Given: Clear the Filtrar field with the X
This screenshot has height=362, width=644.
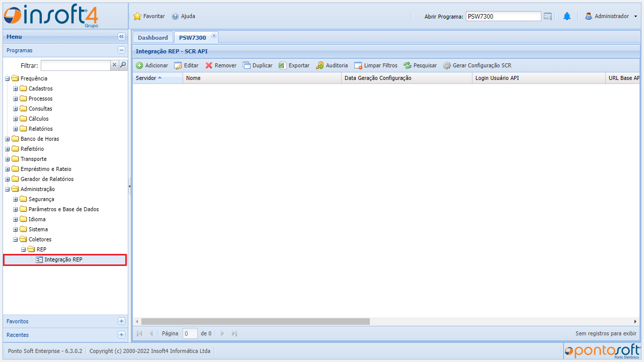Looking at the screenshot, I should (x=114, y=65).
